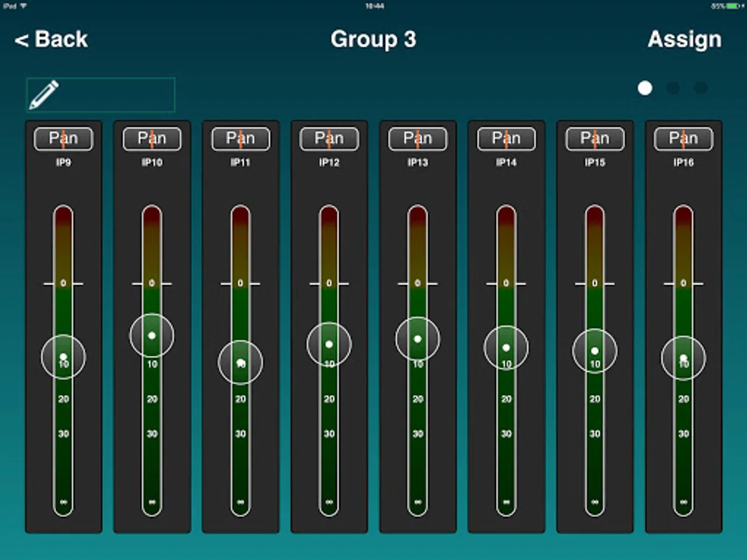Open the Pan control for IP16
The height and width of the screenshot is (560, 747).
coord(684,139)
